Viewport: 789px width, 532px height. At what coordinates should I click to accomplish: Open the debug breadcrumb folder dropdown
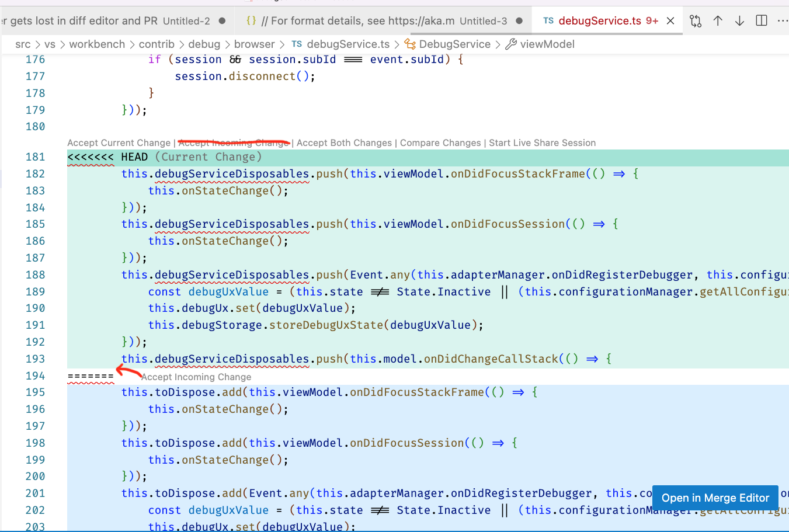204,44
